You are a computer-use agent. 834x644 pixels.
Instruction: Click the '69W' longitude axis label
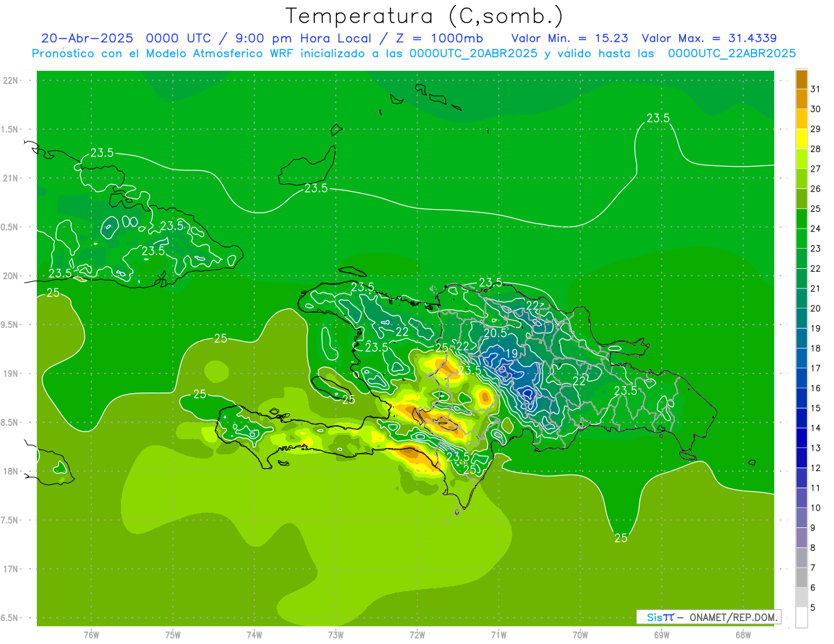click(x=662, y=634)
